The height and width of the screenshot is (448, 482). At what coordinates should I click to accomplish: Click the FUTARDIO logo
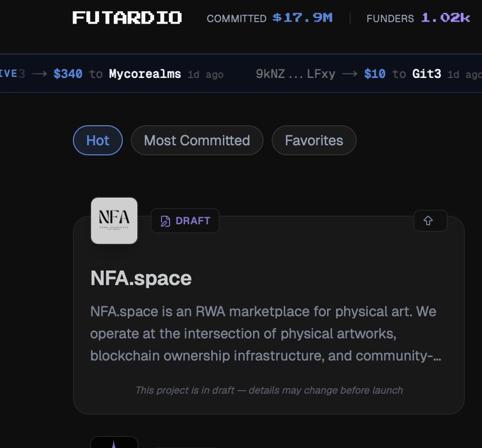(x=127, y=18)
